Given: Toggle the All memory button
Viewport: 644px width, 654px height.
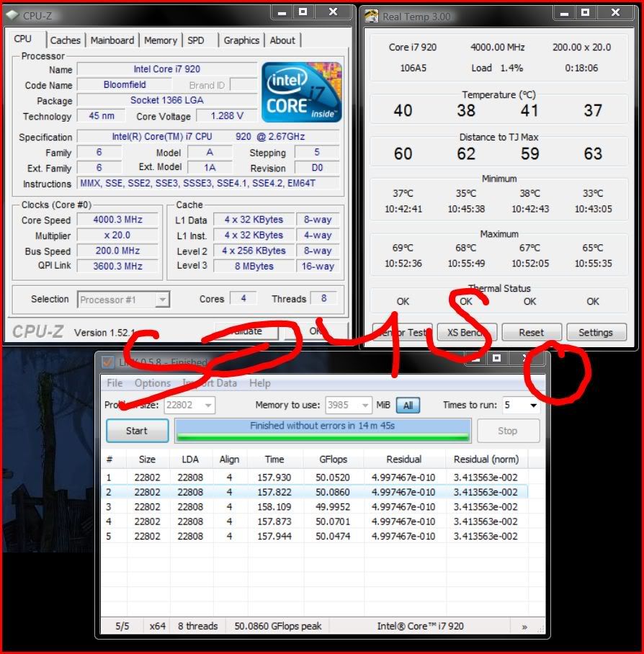Looking at the screenshot, I should click(x=408, y=406).
